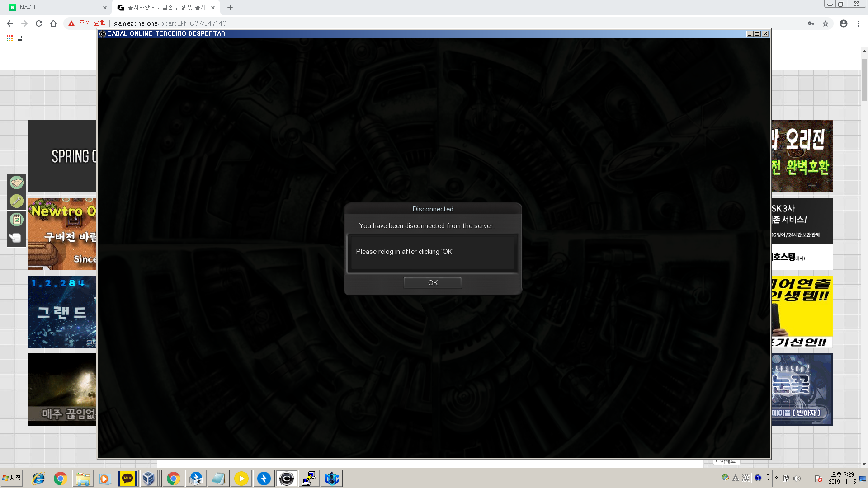Expand hidden system tray icons

click(x=776, y=478)
